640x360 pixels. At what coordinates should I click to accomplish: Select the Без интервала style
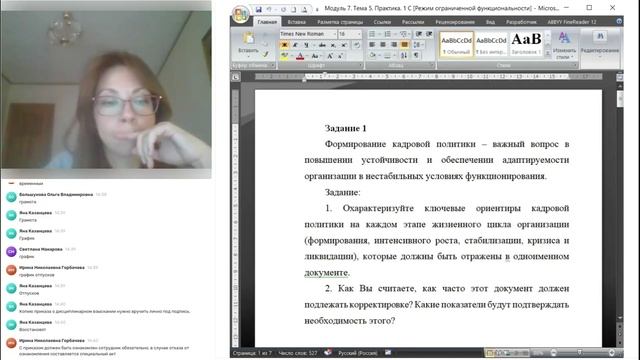[491, 44]
